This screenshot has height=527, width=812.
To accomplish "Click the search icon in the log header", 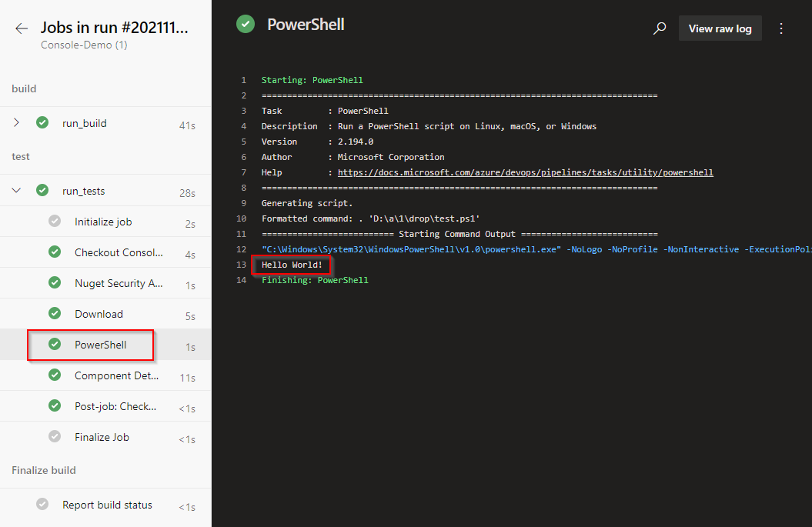I will pyautogui.click(x=660, y=28).
